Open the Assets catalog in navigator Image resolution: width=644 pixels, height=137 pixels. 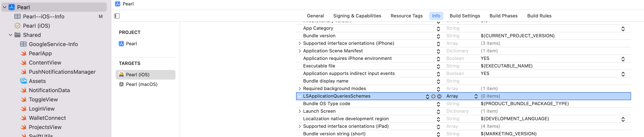click(37, 81)
